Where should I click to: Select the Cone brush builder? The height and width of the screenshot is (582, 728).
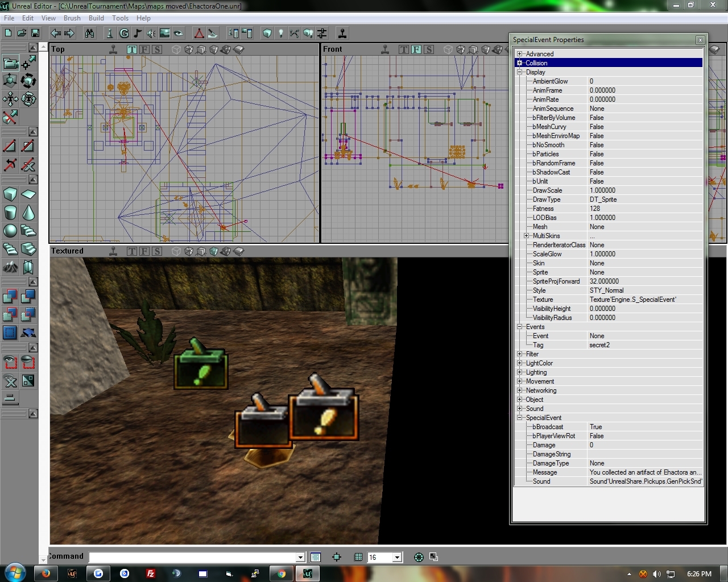(28, 213)
